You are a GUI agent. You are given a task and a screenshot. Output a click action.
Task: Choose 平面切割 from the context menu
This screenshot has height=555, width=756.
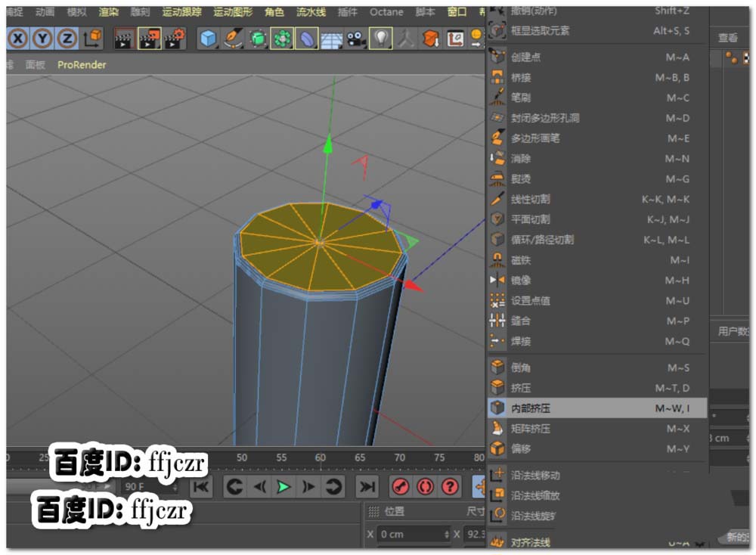tap(596, 219)
